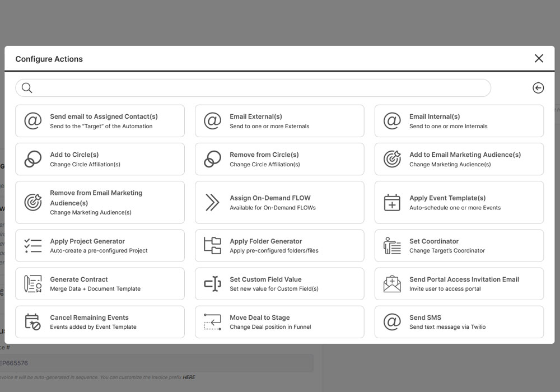
Task: Click the Send Portal Access Invitation envelope icon
Action: [x=392, y=284]
